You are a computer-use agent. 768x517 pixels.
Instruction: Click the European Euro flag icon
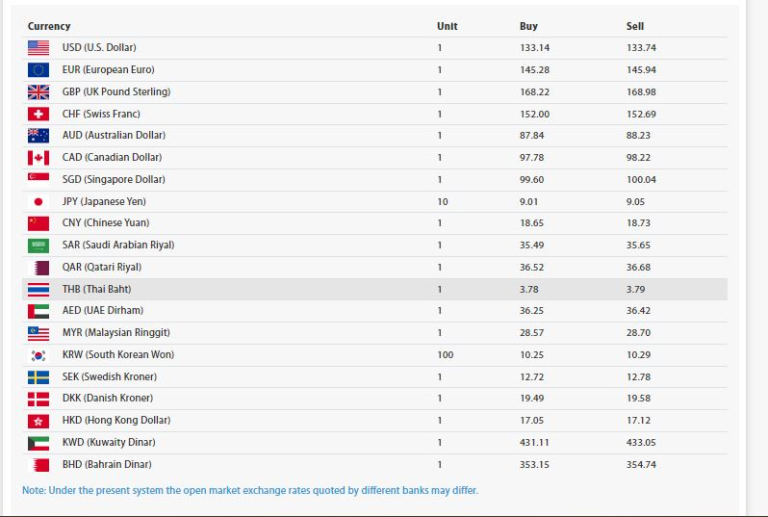(x=38, y=70)
